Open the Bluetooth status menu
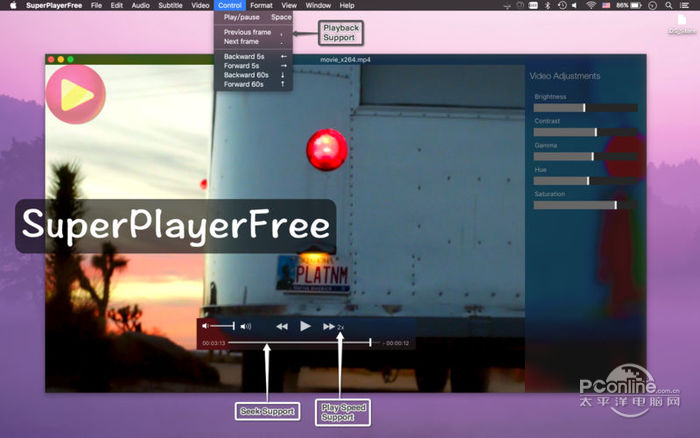Screen dimensions: 700x438 pyautogui.click(x=548, y=5)
